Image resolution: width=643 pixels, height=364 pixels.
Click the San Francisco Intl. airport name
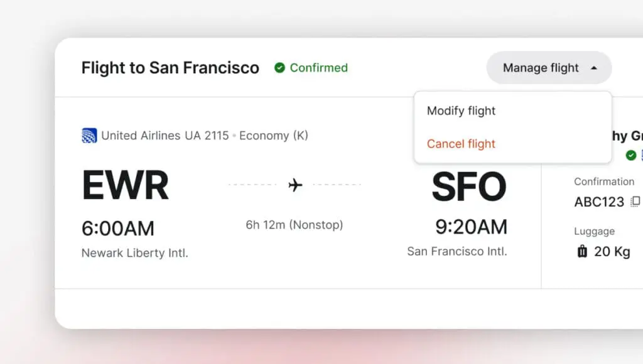pyautogui.click(x=457, y=252)
